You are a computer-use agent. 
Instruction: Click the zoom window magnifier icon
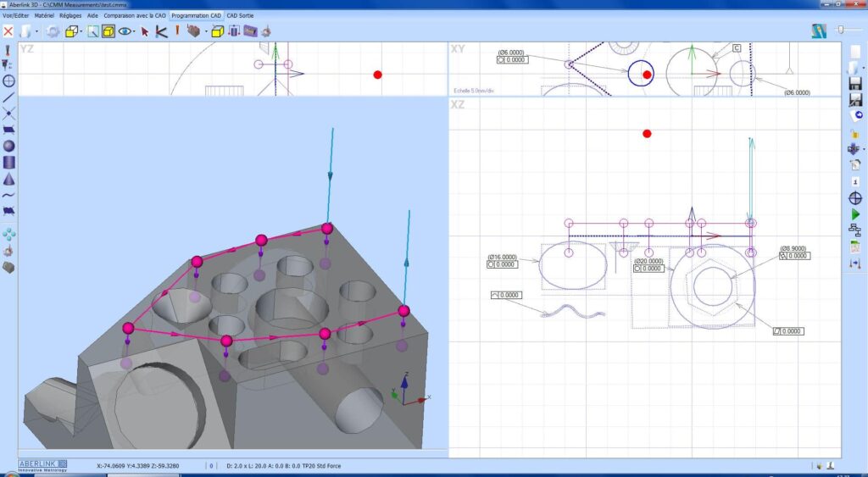[93, 31]
